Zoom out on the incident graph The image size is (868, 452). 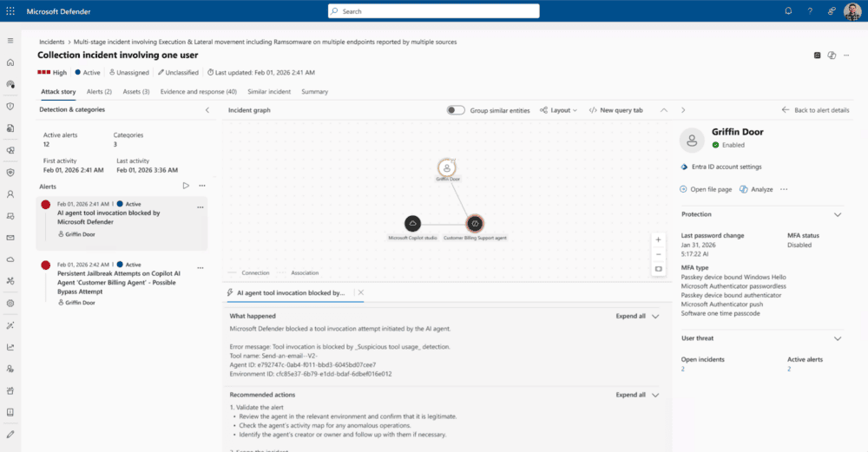point(658,254)
